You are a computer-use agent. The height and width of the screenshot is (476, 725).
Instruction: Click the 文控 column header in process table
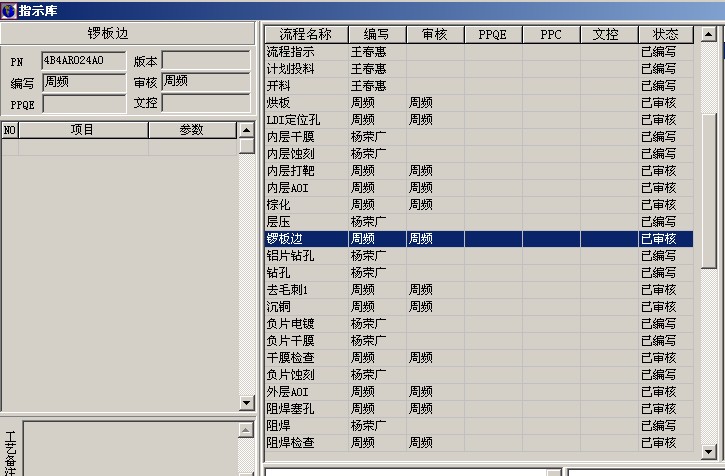609,35
